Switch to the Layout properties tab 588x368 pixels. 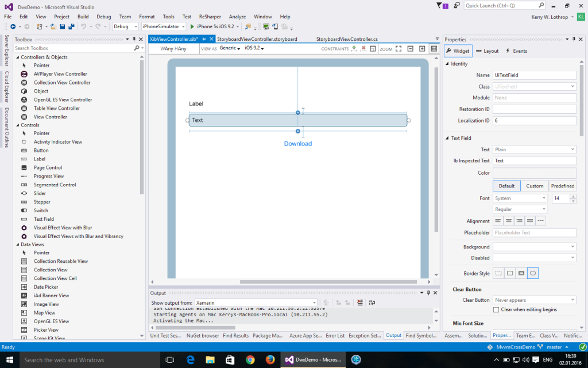(487, 51)
